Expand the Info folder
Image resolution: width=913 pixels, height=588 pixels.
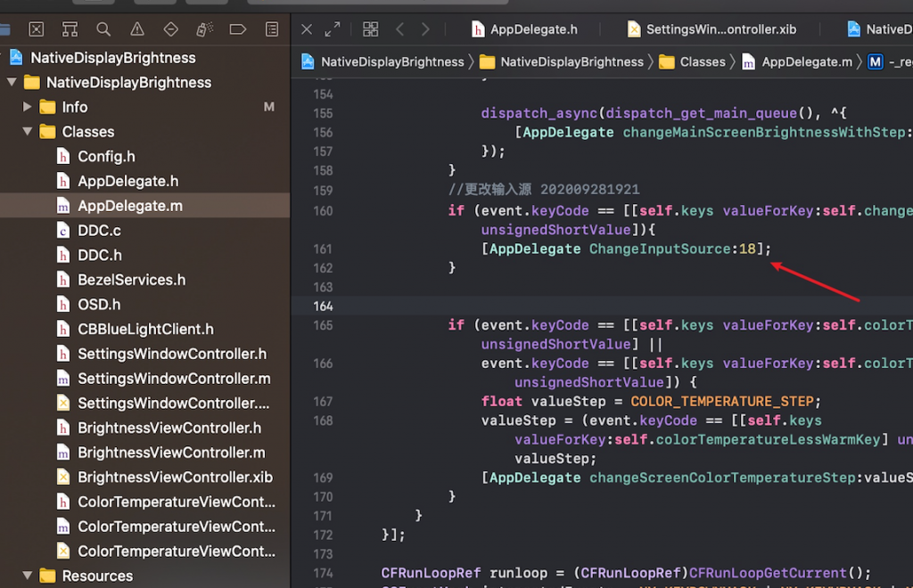tap(28, 107)
